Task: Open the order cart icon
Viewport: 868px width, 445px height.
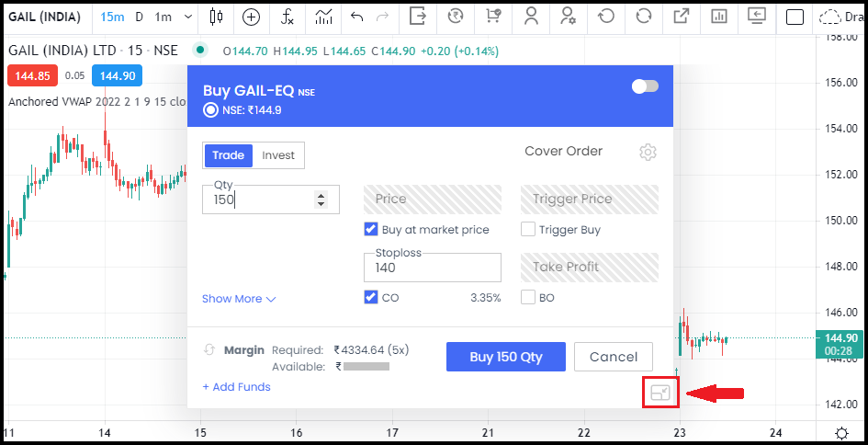Action: (x=492, y=16)
